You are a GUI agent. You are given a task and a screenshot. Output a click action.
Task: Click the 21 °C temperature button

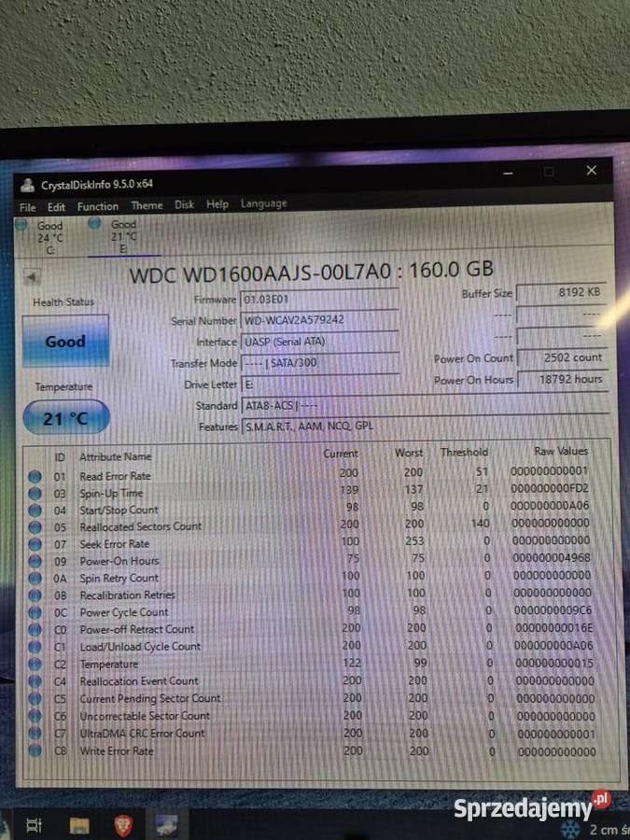point(66,418)
